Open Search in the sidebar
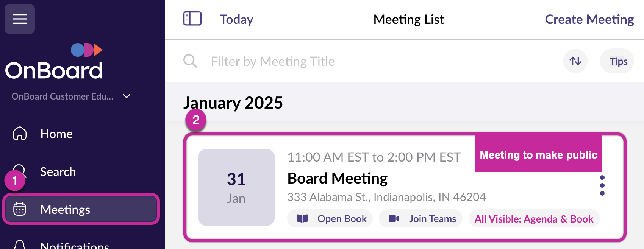644x249 pixels. (x=58, y=172)
